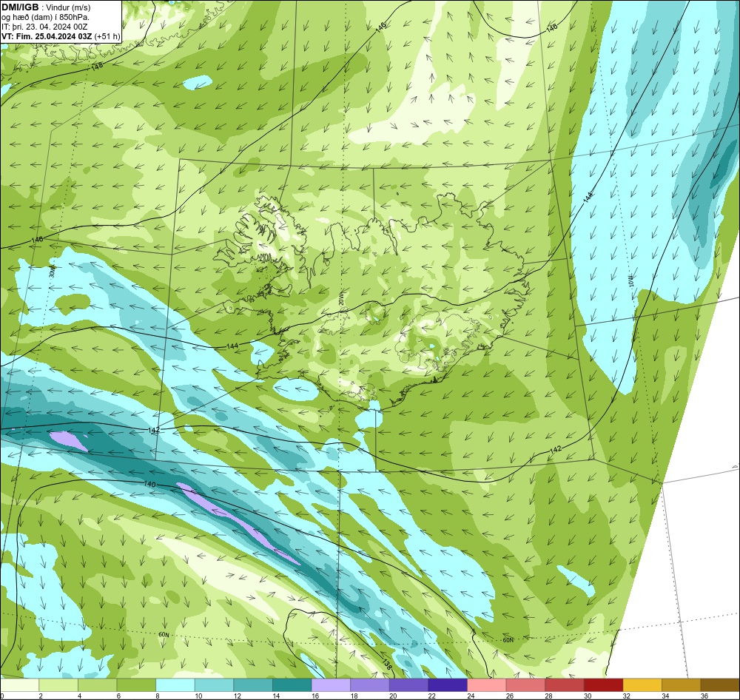The height and width of the screenshot is (700, 740).
Task: Click the legend tick value '18'
Action: [x=354, y=696]
